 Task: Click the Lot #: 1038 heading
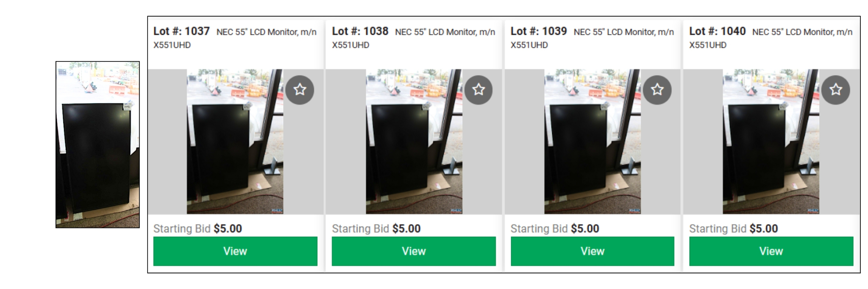coord(360,31)
